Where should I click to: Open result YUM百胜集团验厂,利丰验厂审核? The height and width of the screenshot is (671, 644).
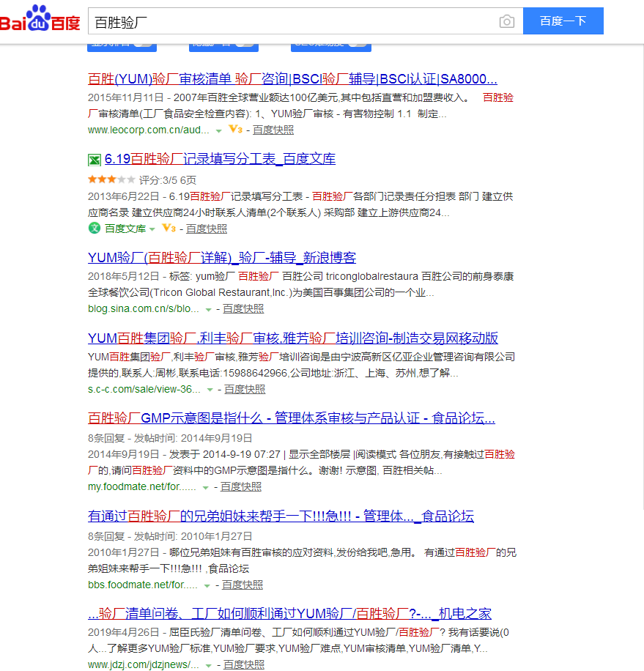tap(292, 338)
